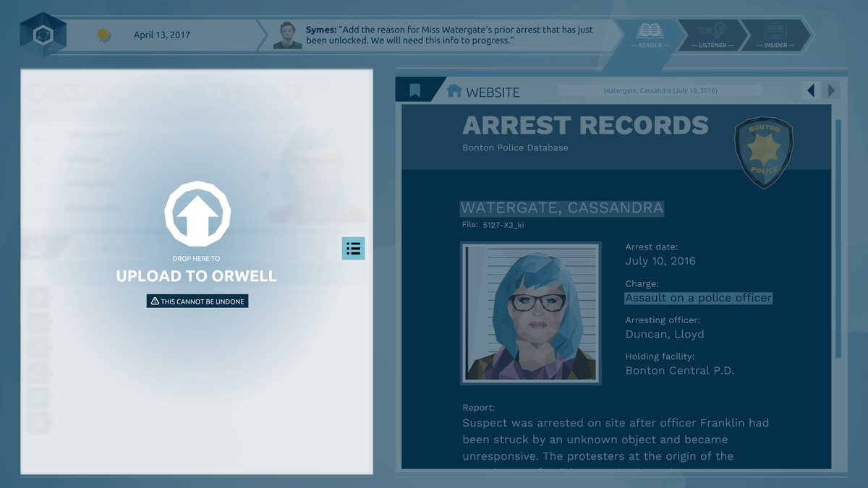The height and width of the screenshot is (488, 868).
Task: Click the Bonton Police badge
Action: [763, 151]
